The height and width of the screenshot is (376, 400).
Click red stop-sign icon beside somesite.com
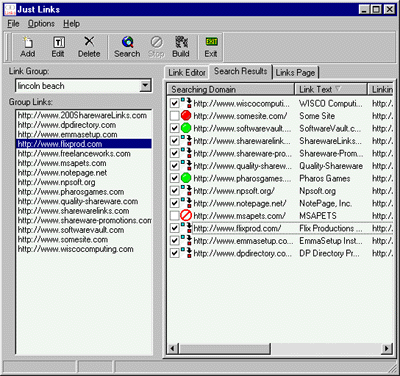click(186, 116)
